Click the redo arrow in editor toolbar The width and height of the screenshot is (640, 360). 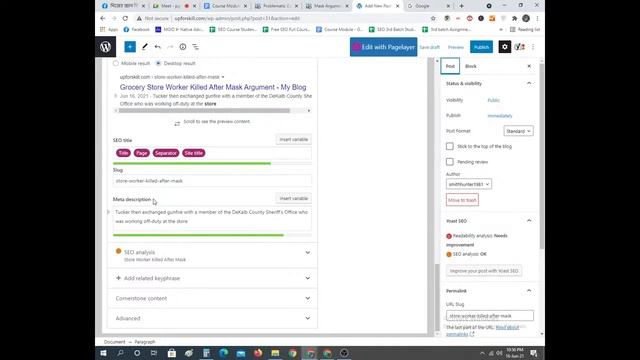click(x=170, y=47)
